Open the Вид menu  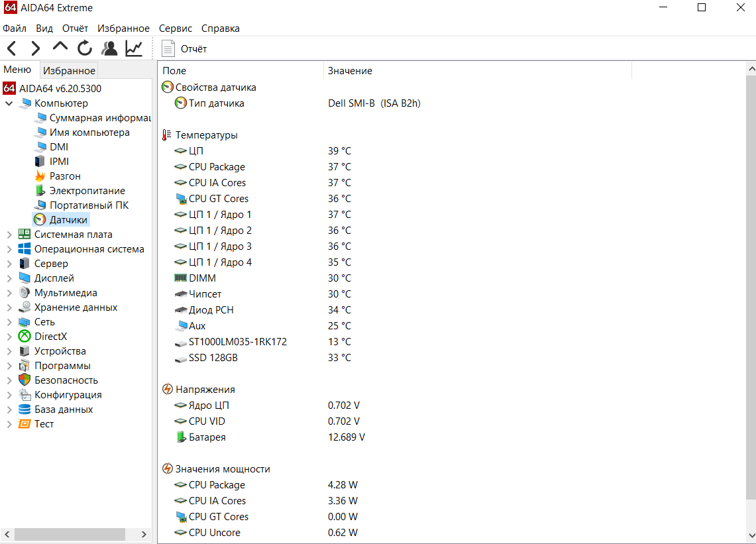click(44, 28)
